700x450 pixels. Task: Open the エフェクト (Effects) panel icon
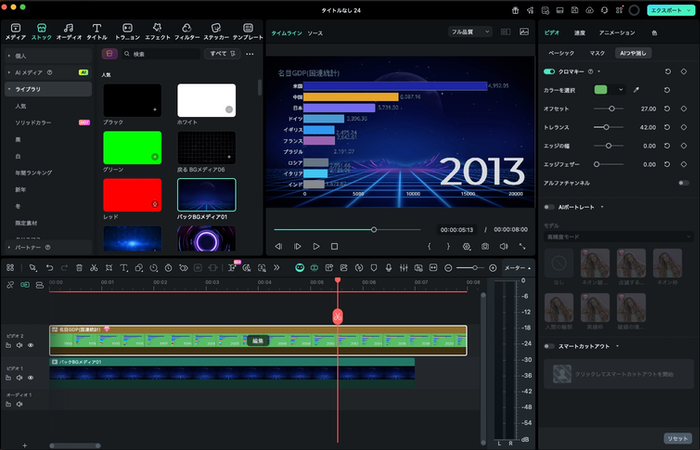coord(156,31)
